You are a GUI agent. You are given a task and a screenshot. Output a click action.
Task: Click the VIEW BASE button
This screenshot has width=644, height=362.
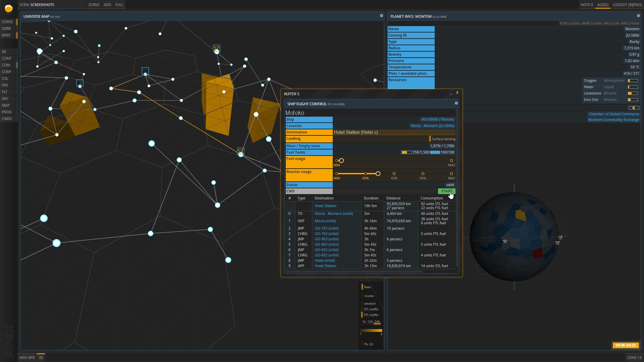tap(625, 345)
